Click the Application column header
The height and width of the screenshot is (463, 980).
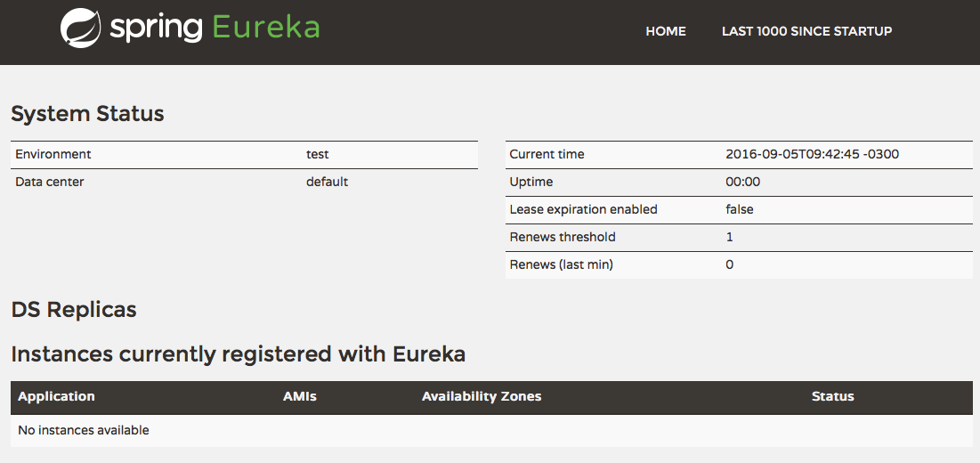pyautogui.click(x=56, y=396)
